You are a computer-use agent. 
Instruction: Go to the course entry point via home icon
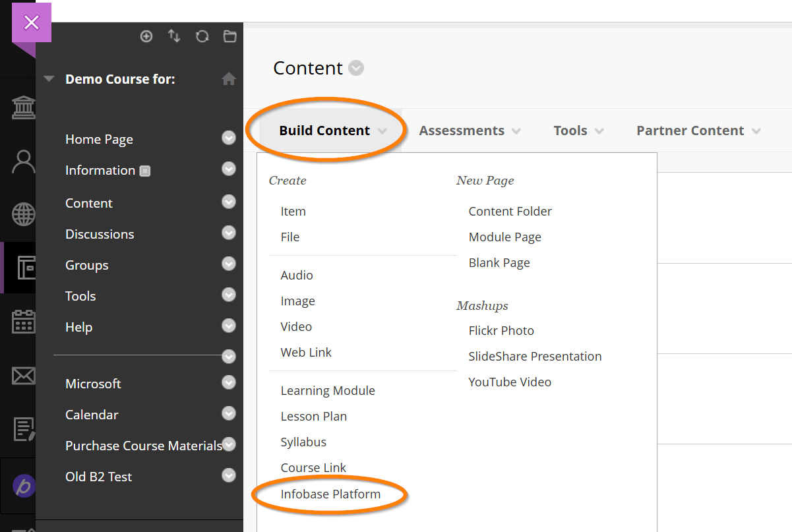(x=229, y=78)
